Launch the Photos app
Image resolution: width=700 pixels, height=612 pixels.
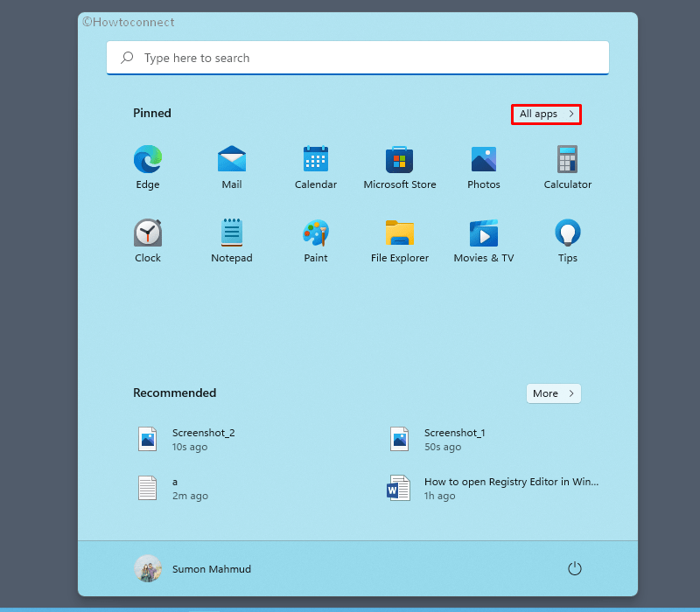tap(484, 159)
